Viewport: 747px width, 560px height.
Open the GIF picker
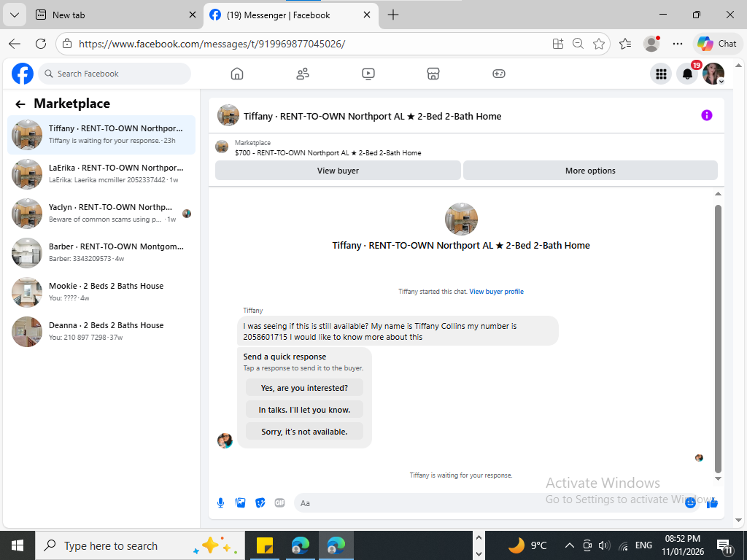[279, 503]
